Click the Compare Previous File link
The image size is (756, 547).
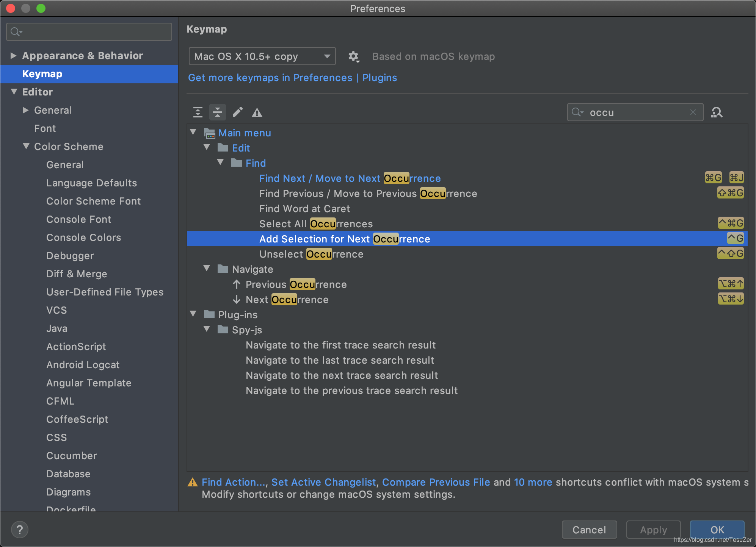click(x=436, y=482)
